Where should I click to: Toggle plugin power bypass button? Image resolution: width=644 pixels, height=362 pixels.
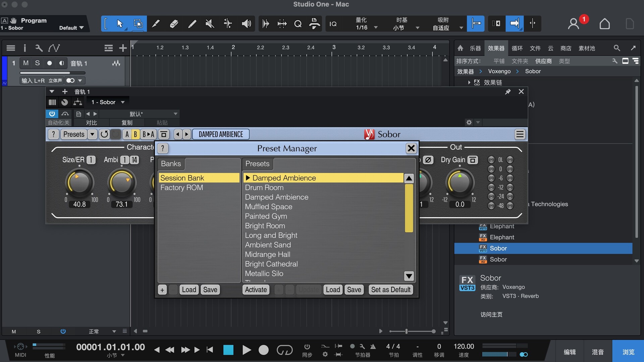(52, 114)
